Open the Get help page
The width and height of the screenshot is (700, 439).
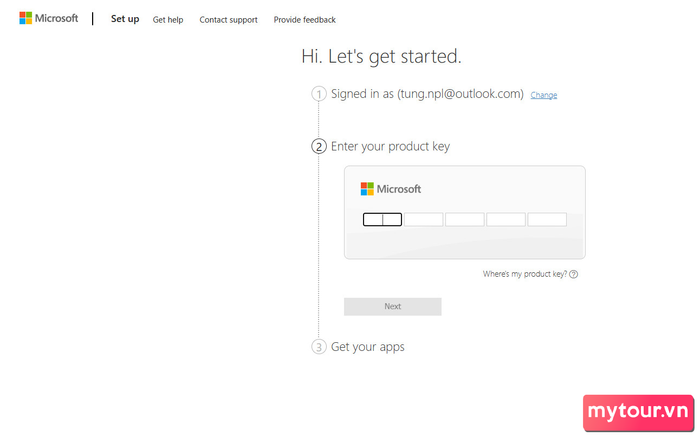pyautogui.click(x=168, y=20)
